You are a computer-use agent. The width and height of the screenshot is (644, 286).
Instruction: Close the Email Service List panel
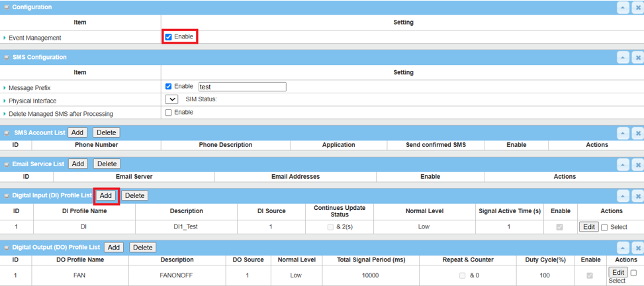coord(638,164)
